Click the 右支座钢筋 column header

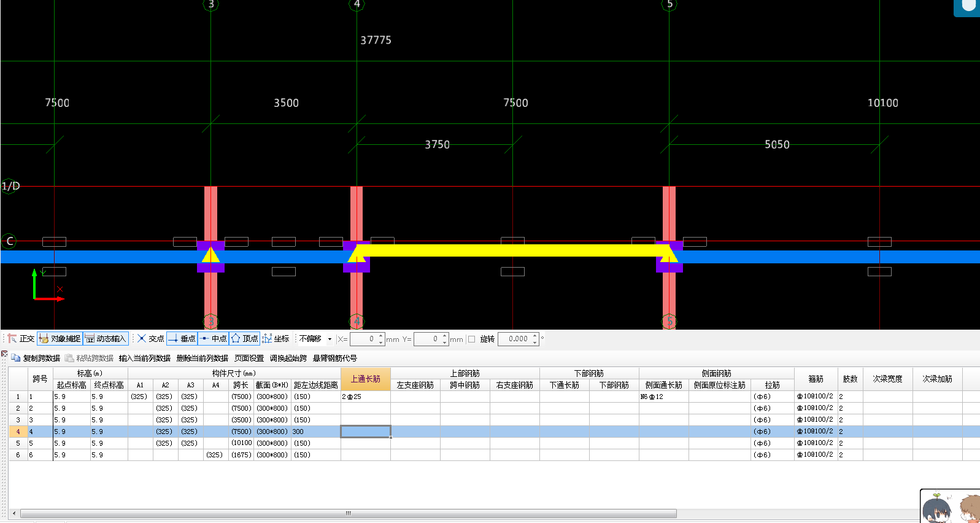pyautogui.click(x=515, y=385)
